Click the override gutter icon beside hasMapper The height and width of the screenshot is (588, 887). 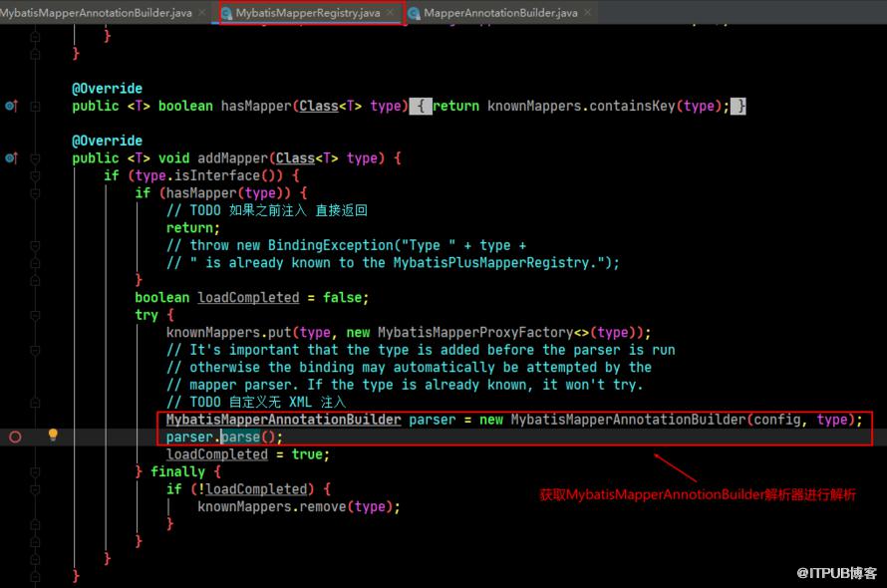tap(11, 106)
